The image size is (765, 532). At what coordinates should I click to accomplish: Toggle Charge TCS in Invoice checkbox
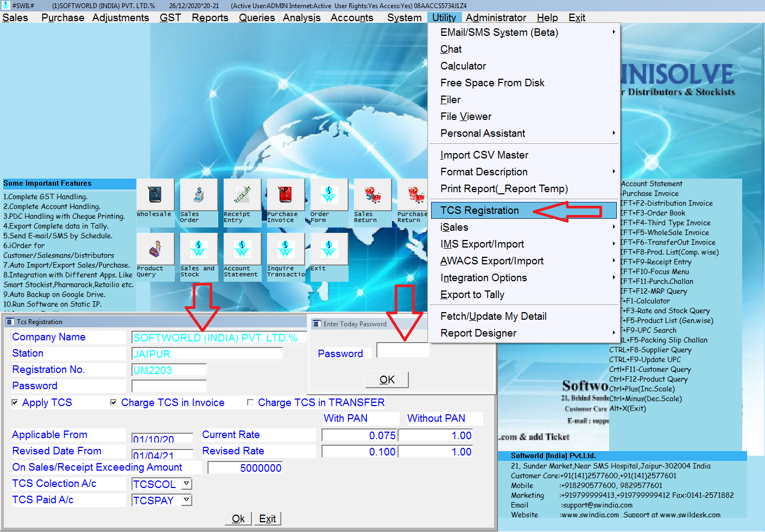[x=113, y=402]
